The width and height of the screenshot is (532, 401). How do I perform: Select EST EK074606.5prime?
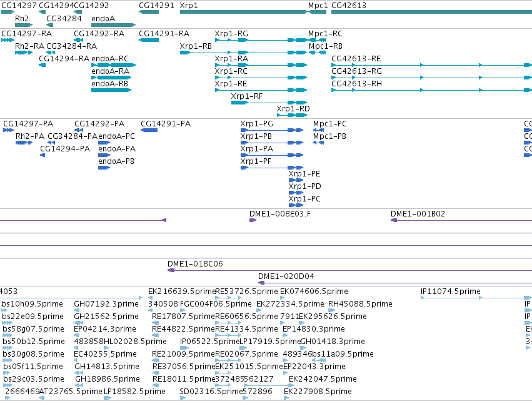pos(314,292)
